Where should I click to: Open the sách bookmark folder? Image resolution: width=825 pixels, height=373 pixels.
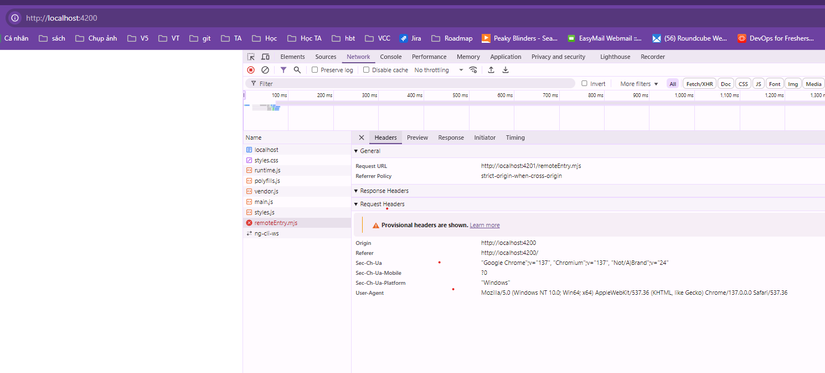click(52, 38)
